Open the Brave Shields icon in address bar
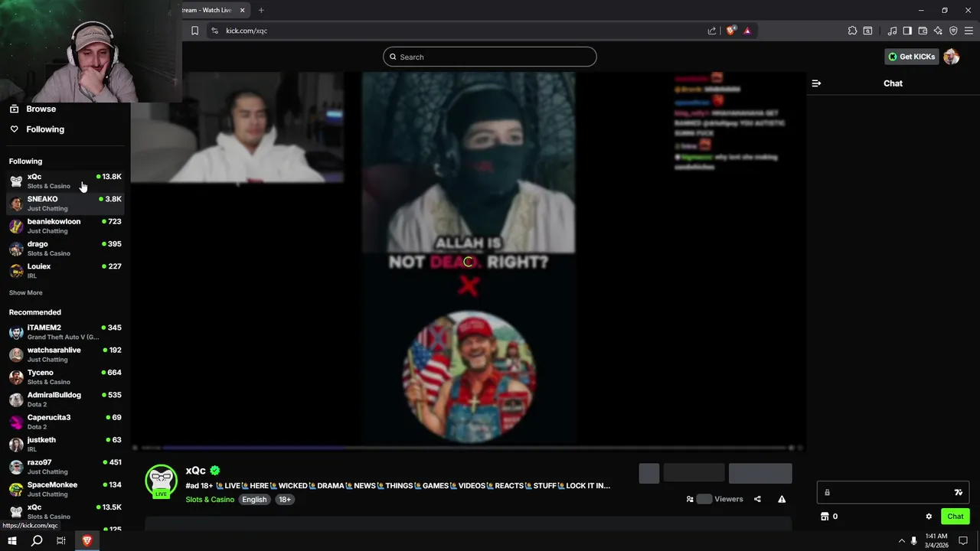Viewport: 980px width, 551px height. tap(731, 31)
